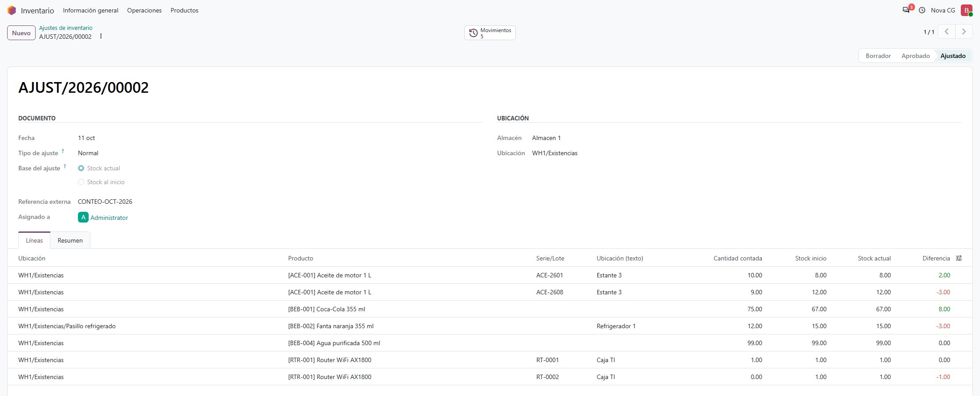Click the lot ACE-2601 cell
This screenshot has height=396, width=980.
(x=550, y=275)
